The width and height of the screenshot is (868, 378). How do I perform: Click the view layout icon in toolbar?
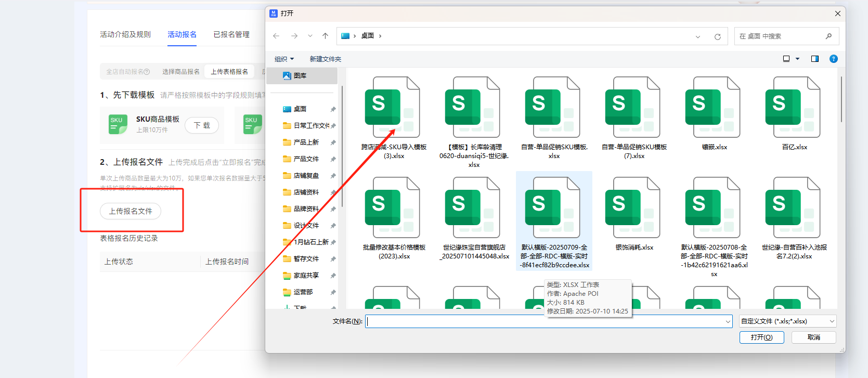(786, 59)
